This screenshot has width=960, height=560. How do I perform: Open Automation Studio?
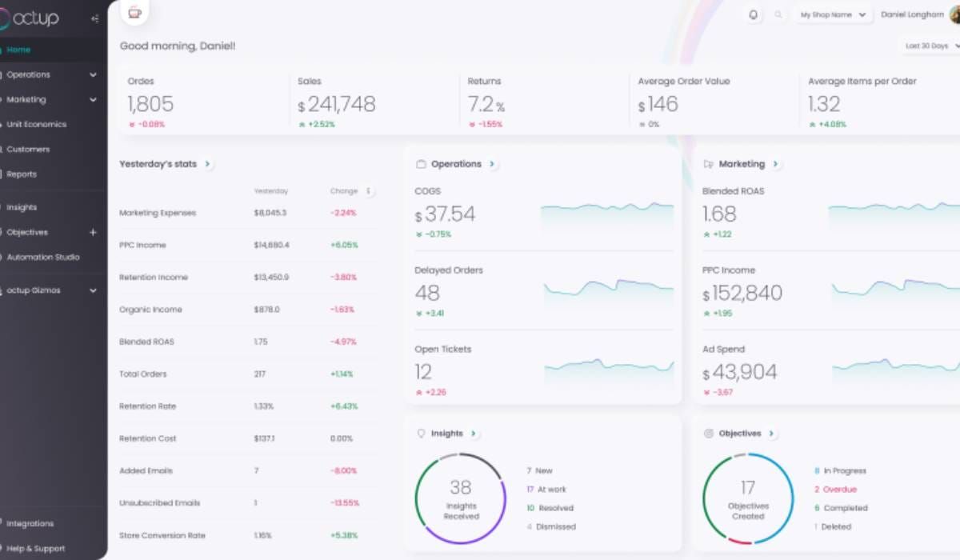point(43,258)
